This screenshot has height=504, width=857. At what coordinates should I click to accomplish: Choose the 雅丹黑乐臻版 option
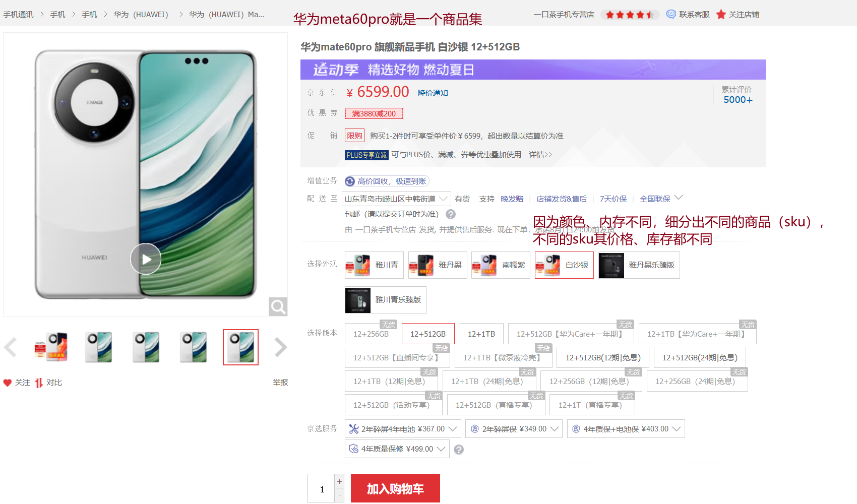pos(639,265)
